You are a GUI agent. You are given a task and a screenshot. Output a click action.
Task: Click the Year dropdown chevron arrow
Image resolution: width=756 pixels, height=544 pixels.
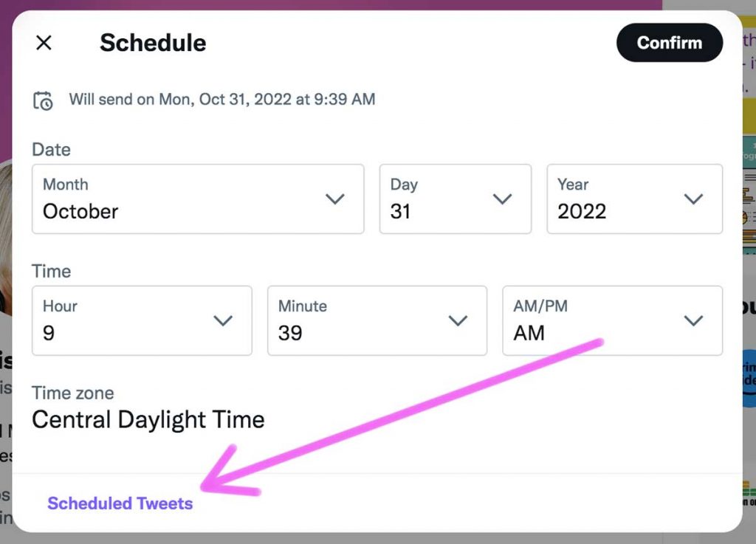(693, 199)
